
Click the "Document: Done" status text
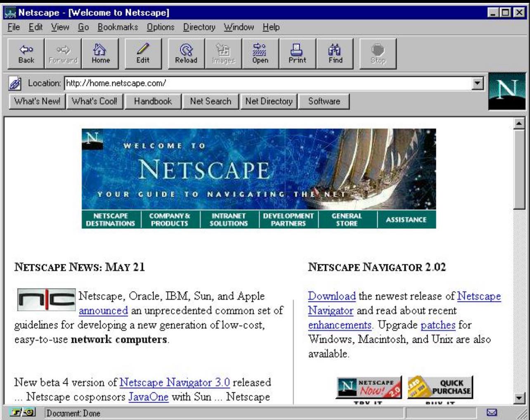point(73,413)
